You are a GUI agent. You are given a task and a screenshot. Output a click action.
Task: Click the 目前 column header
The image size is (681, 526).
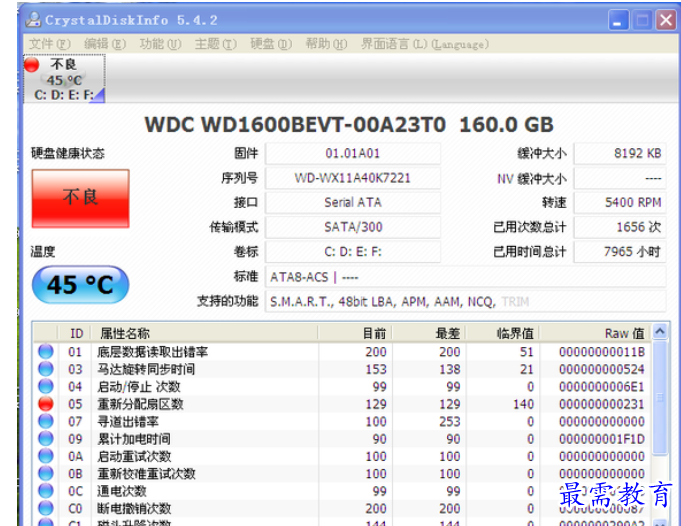pyautogui.click(x=355, y=333)
